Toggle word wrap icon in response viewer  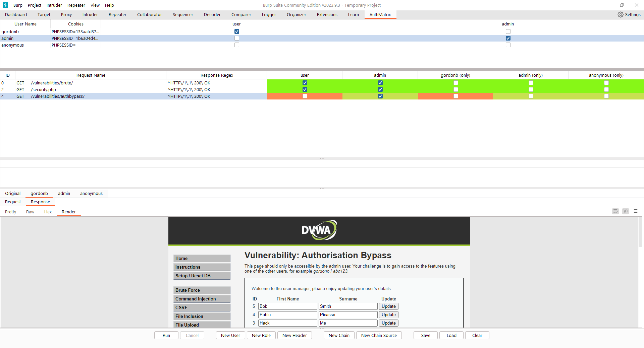(615, 211)
